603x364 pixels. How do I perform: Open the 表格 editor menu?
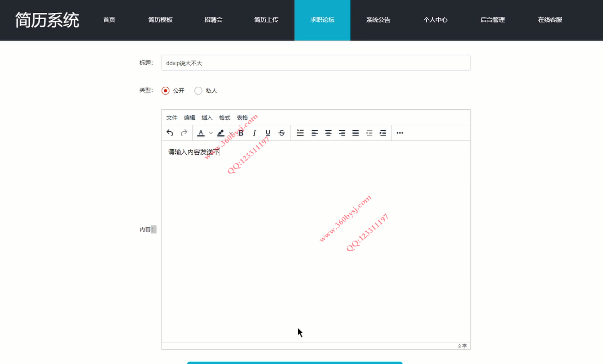(x=242, y=118)
